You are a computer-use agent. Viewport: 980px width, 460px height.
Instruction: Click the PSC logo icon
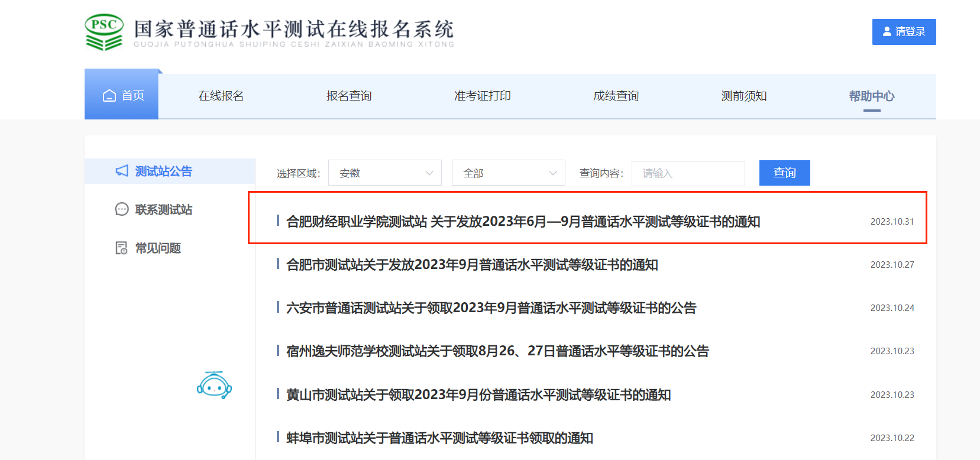click(x=104, y=32)
